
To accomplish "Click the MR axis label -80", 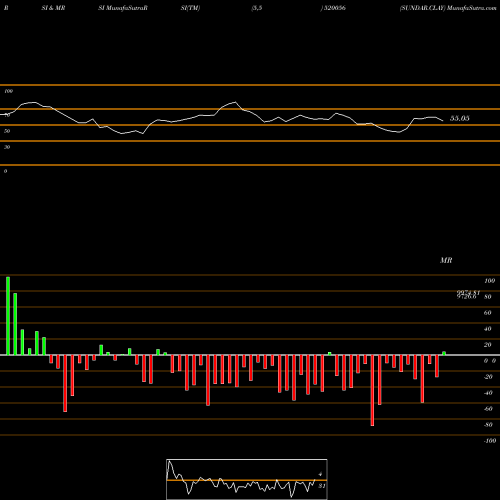I will click(x=488, y=425).
